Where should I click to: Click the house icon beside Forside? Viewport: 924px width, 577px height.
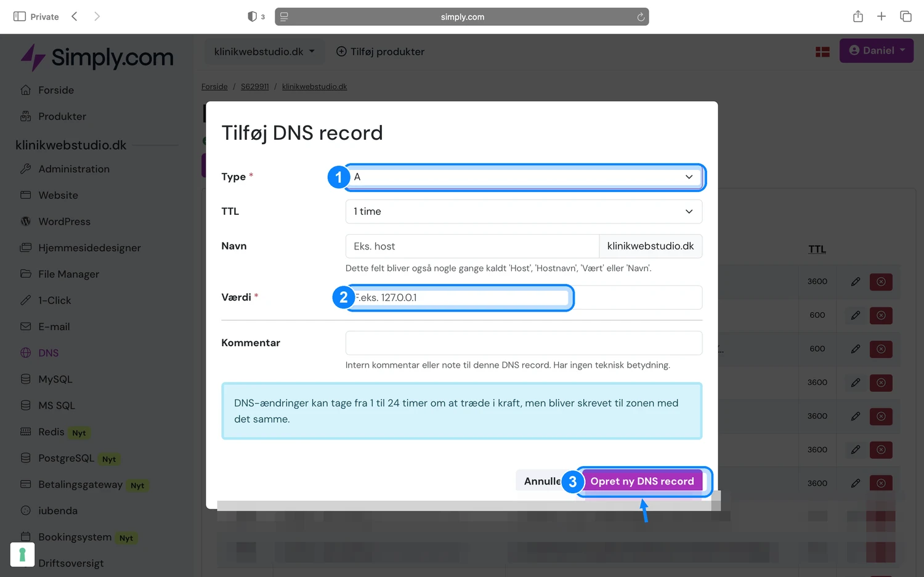pyautogui.click(x=25, y=90)
